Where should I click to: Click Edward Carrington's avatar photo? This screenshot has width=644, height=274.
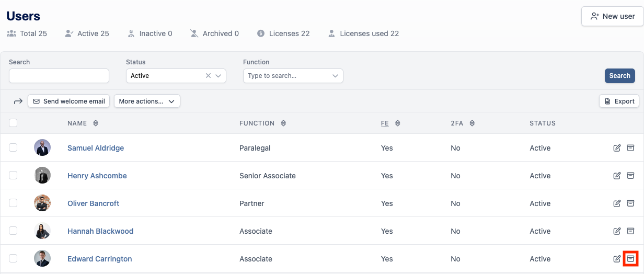42,258
